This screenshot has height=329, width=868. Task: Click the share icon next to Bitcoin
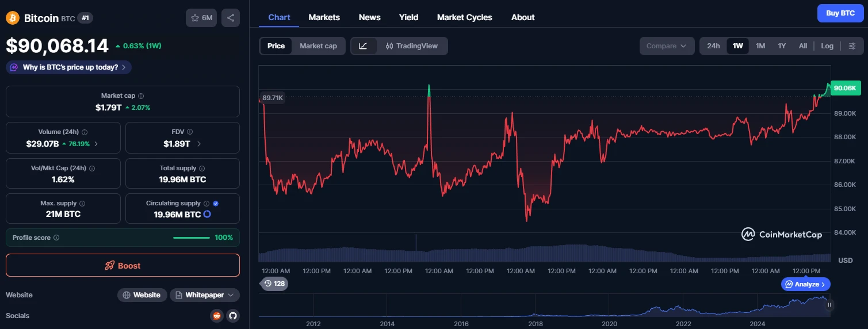231,18
